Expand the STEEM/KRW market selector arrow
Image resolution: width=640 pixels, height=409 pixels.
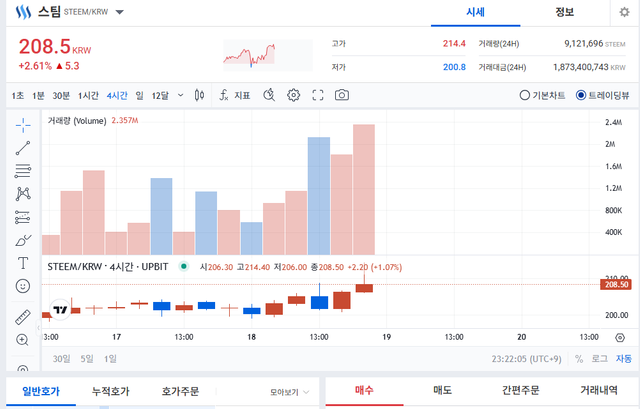pos(119,12)
